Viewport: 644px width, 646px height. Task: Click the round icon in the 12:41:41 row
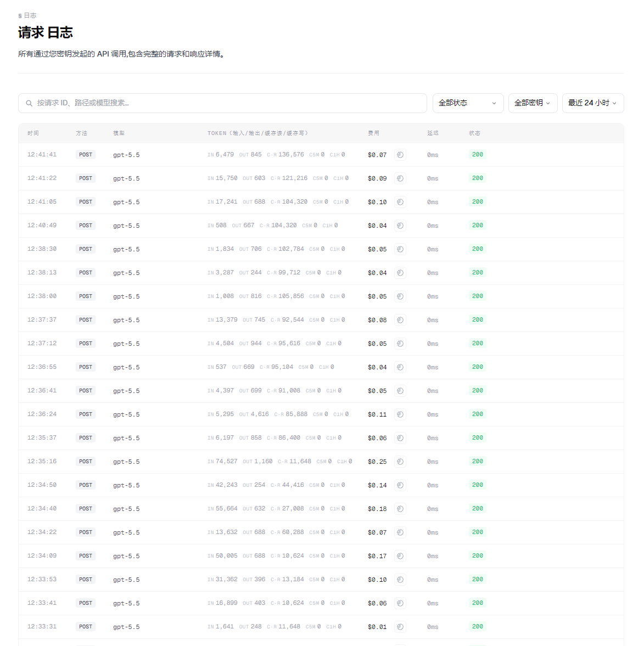(400, 155)
